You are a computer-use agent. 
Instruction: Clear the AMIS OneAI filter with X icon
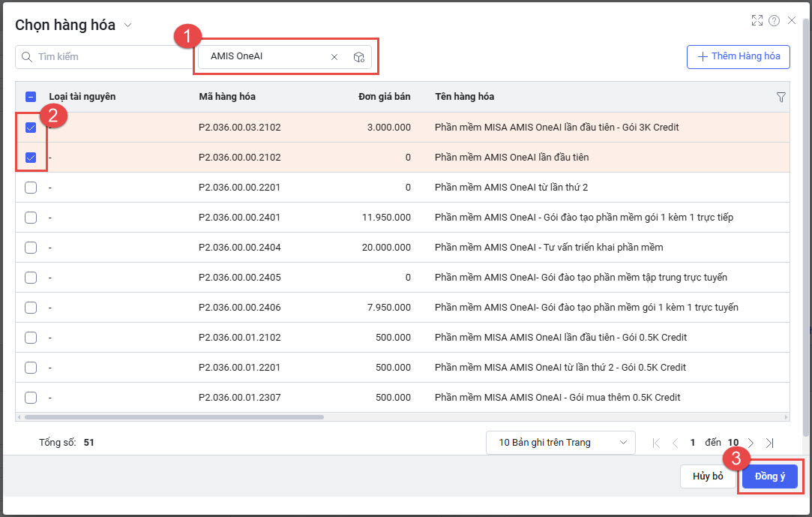(x=334, y=57)
